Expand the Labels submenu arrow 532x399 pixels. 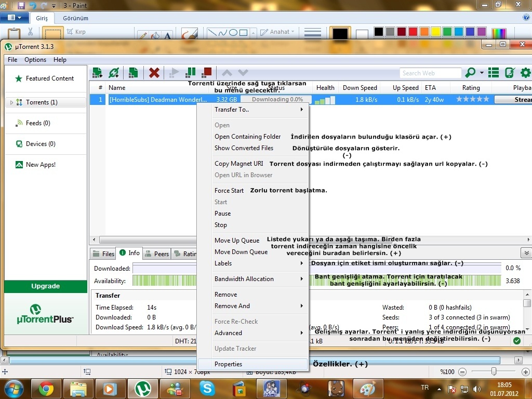pyautogui.click(x=302, y=263)
